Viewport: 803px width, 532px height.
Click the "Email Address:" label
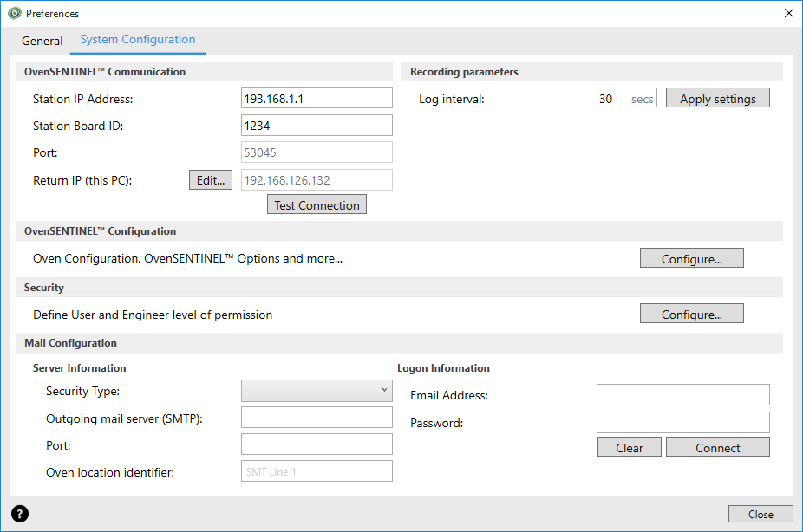[449, 395]
